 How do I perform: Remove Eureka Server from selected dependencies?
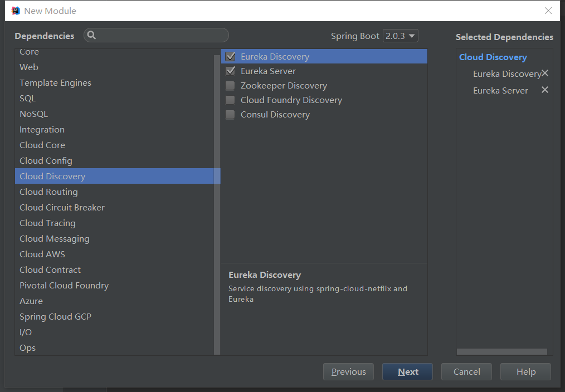point(545,90)
